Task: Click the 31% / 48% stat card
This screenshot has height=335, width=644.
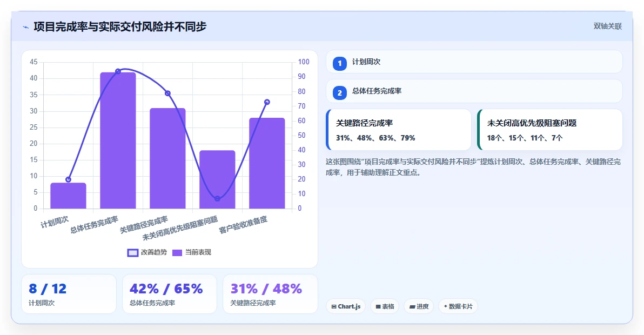Action: (270, 294)
